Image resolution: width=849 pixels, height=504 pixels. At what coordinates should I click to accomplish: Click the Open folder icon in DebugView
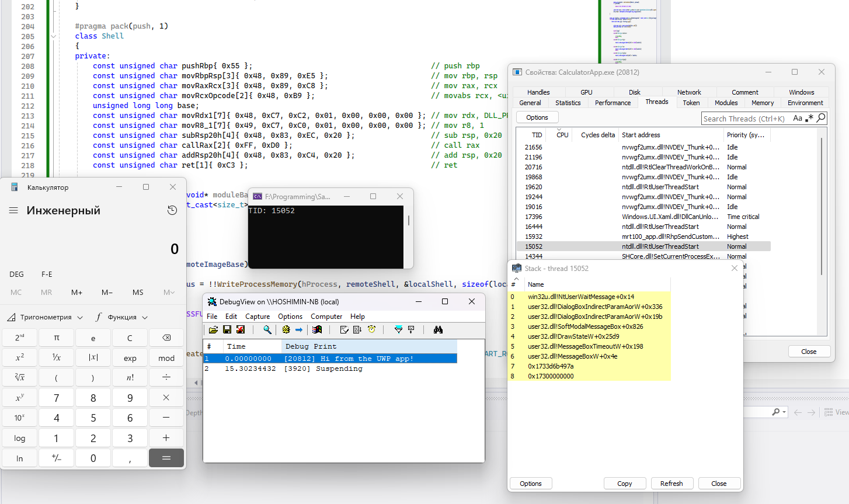[213, 330]
